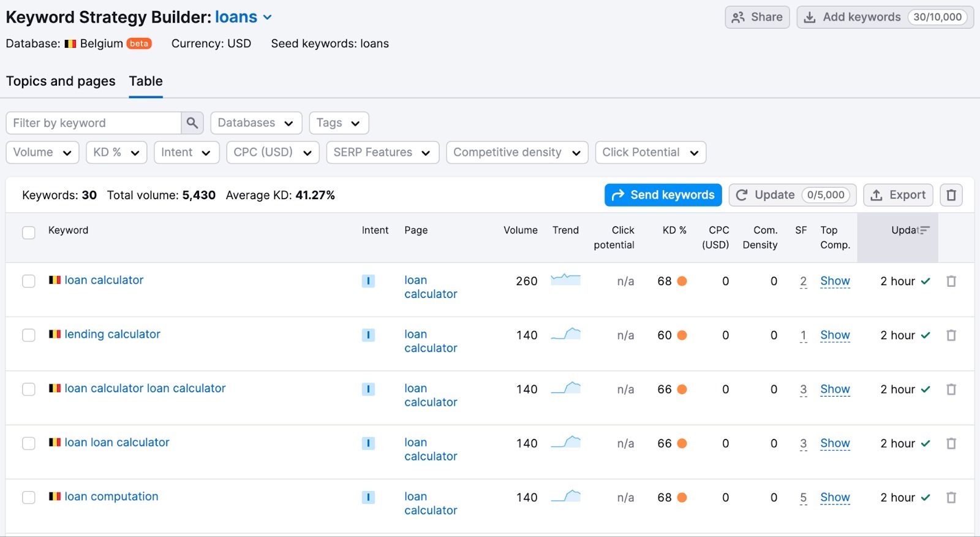Select the Table tab
Viewport: 980px width, 537px height.
[x=146, y=81]
